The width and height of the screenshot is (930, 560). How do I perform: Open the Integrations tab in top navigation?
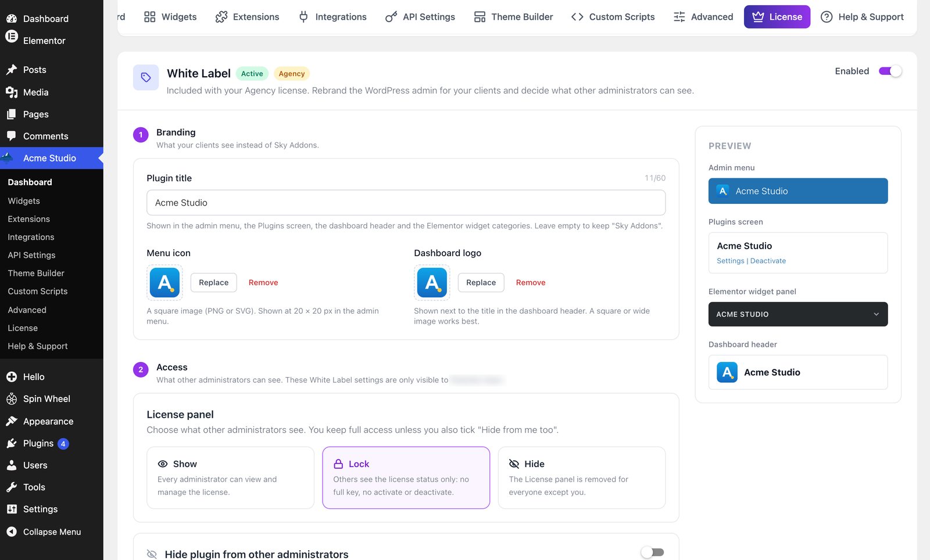[x=332, y=17]
